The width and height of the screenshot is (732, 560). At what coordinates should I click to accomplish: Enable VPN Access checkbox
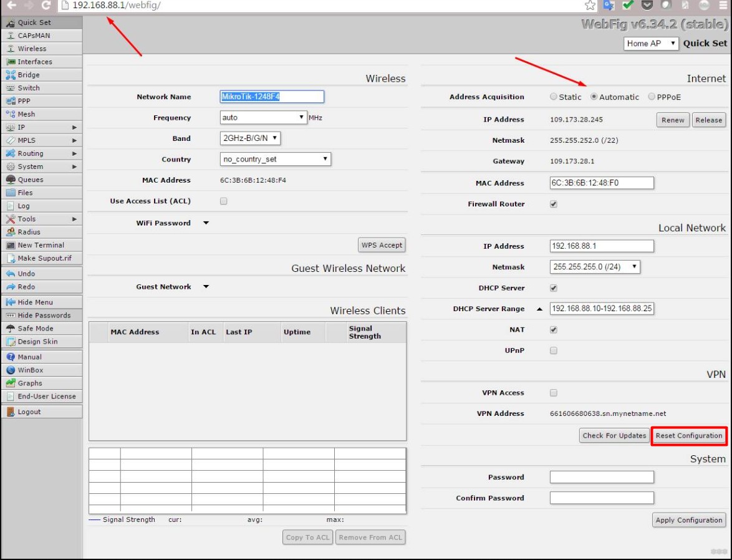[x=553, y=393]
